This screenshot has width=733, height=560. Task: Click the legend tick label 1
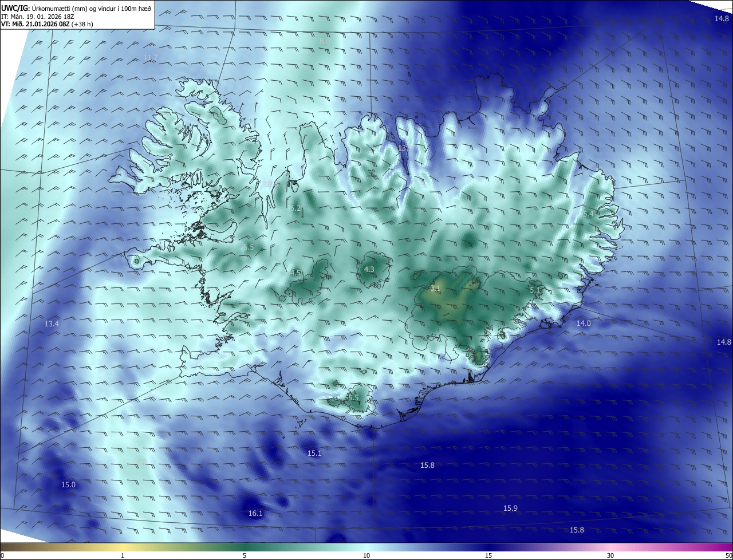(123, 555)
